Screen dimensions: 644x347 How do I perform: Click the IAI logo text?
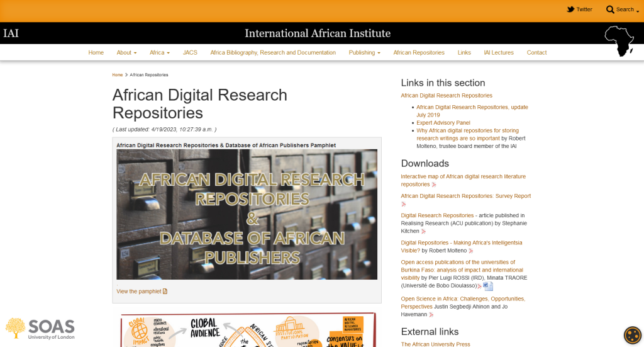[x=11, y=33]
